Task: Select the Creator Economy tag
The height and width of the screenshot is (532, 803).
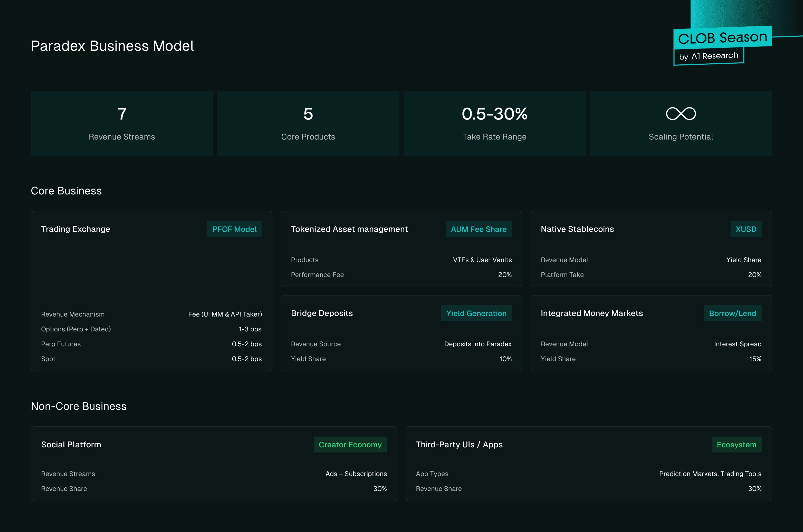Action: (350, 445)
